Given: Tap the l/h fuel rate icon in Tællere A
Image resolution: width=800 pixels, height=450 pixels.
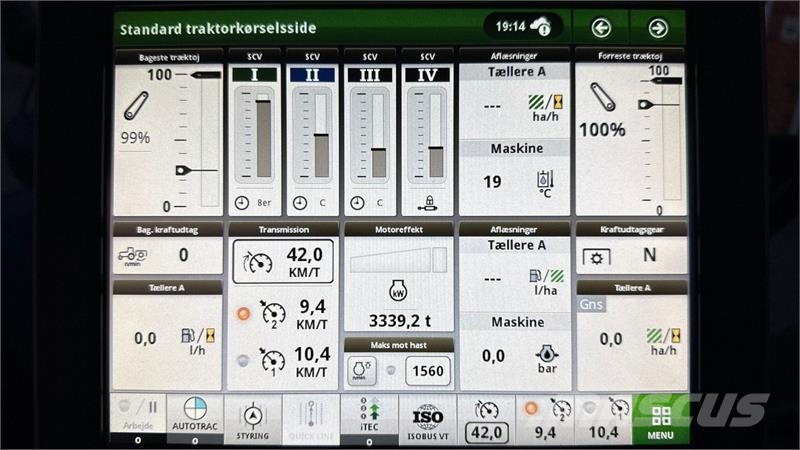Looking at the screenshot, I should (x=198, y=342).
